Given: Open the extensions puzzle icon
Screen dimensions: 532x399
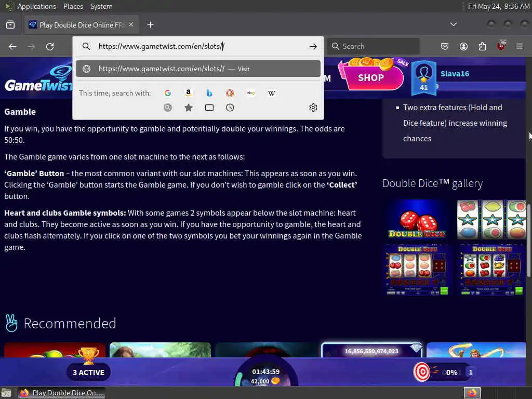Looking at the screenshot, I should 482,46.
